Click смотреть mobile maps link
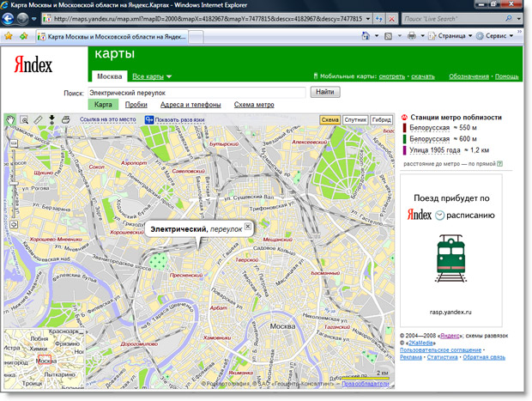Viewport: 532px width, 401px height. click(x=392, y=76)
